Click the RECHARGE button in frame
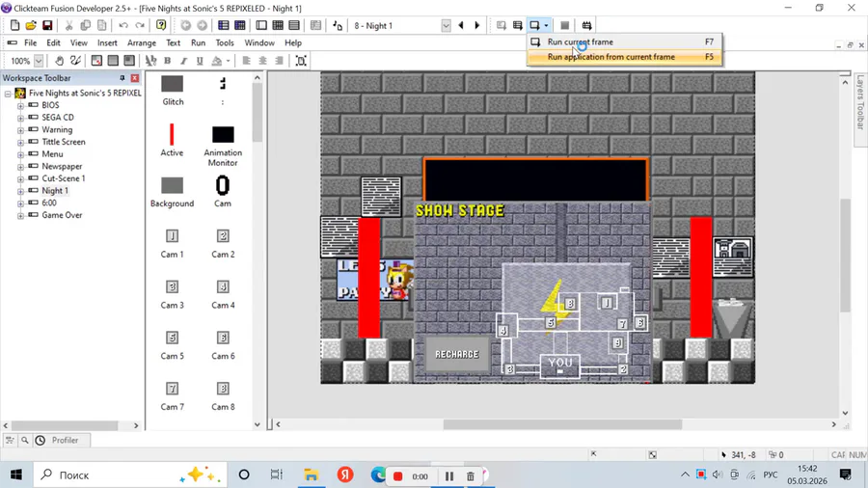Viewport: 868px width, 488px height. pyautogui.click(x=457, y=354)
